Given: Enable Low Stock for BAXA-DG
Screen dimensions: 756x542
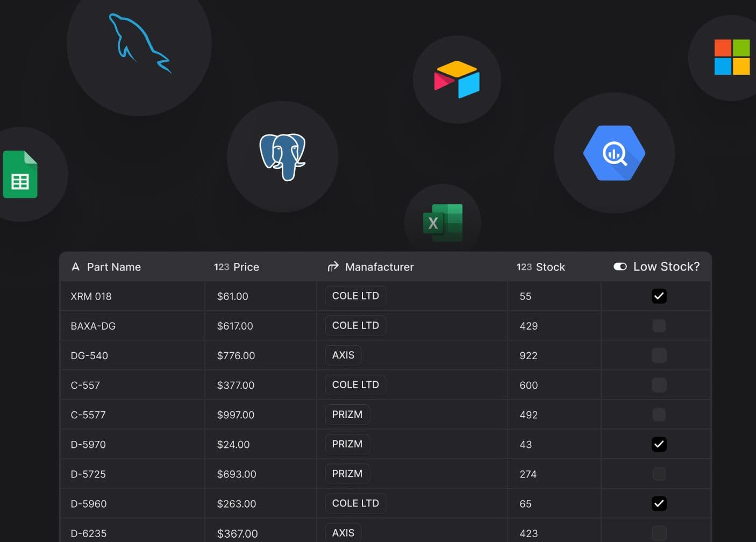Looking at the screenshot, I should coord(659,325).
